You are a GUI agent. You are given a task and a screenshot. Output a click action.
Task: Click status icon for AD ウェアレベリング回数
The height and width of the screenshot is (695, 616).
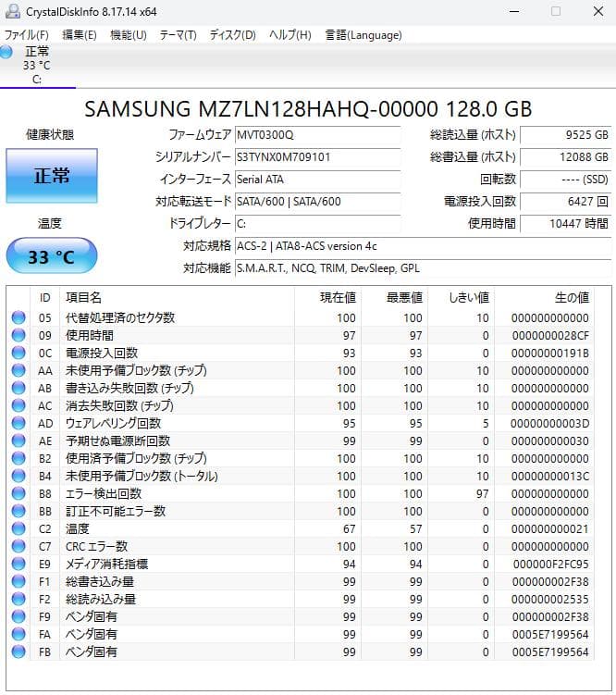pos(18,423)
